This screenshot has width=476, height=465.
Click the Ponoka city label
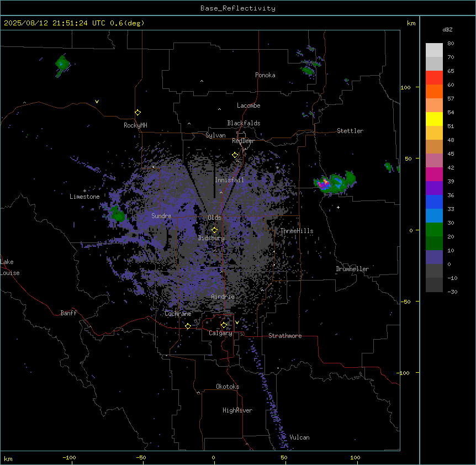tap(265, 75)
